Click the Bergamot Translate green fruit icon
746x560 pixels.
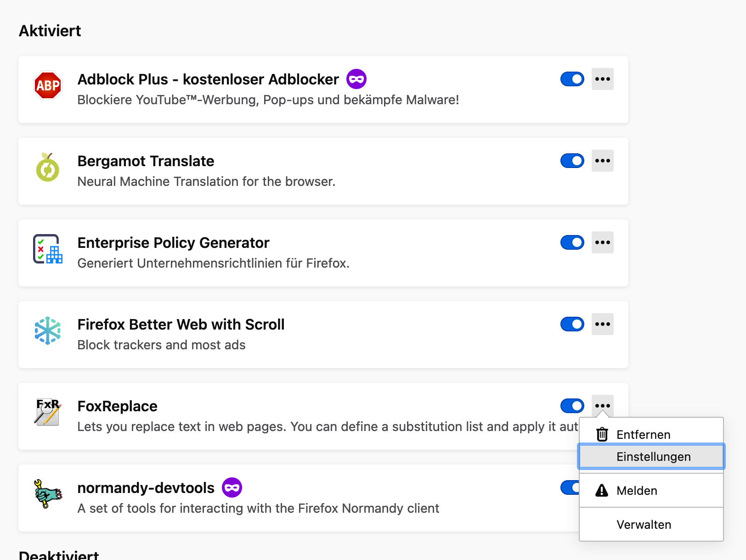click(48, 167)
